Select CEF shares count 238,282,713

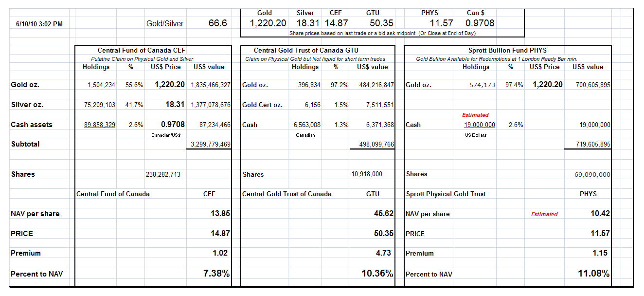(163, 174)
